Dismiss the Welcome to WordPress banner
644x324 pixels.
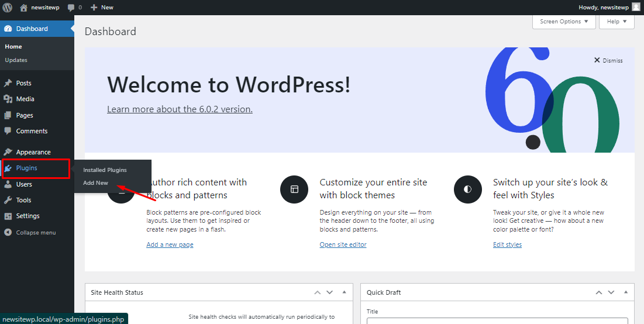tap(608, 60)
